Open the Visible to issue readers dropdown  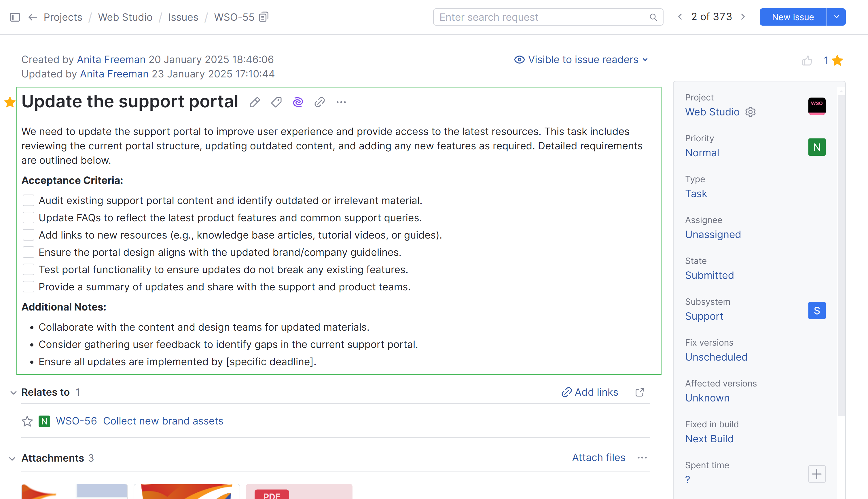pos(581,59)
